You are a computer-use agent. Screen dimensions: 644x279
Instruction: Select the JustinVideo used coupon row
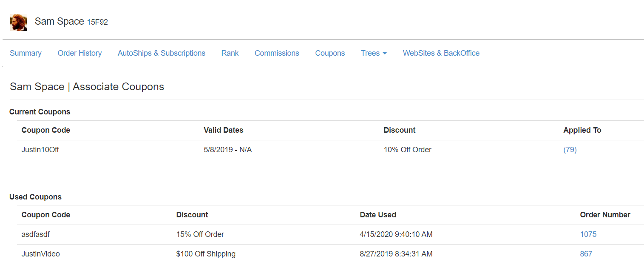pos(40,254)
